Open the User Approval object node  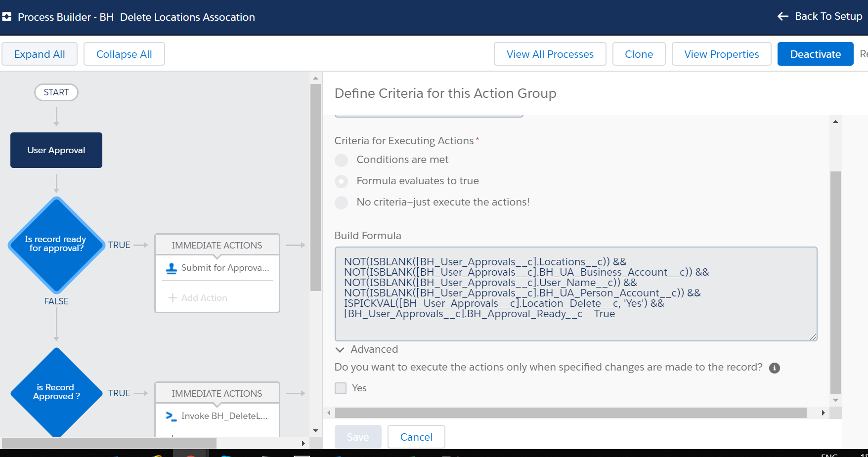coord(56,150)
